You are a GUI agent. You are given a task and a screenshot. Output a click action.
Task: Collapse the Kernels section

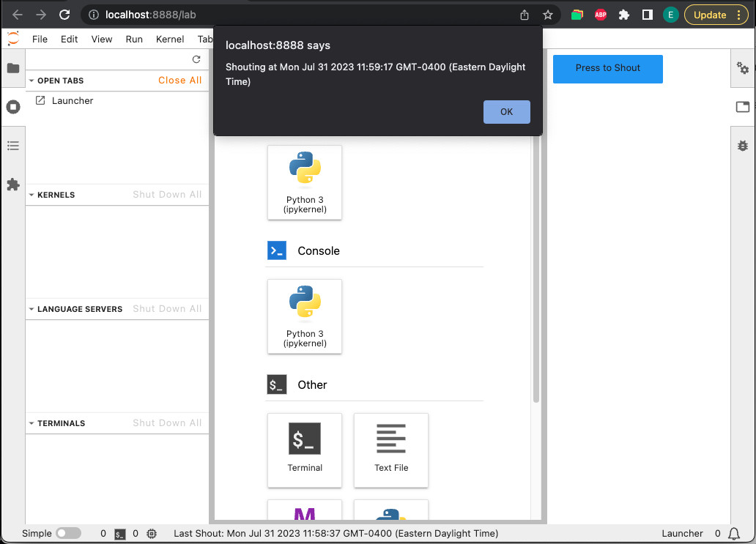[x=31, y=195]
